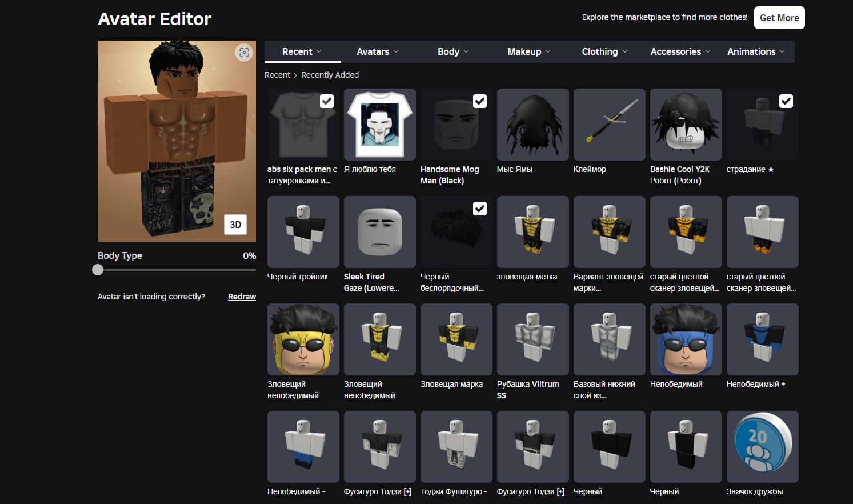Uncheck the Черный беспорядочный hair checkbox
The width and height of the screenshot is (853, 504).
click(x=480, y=209)
